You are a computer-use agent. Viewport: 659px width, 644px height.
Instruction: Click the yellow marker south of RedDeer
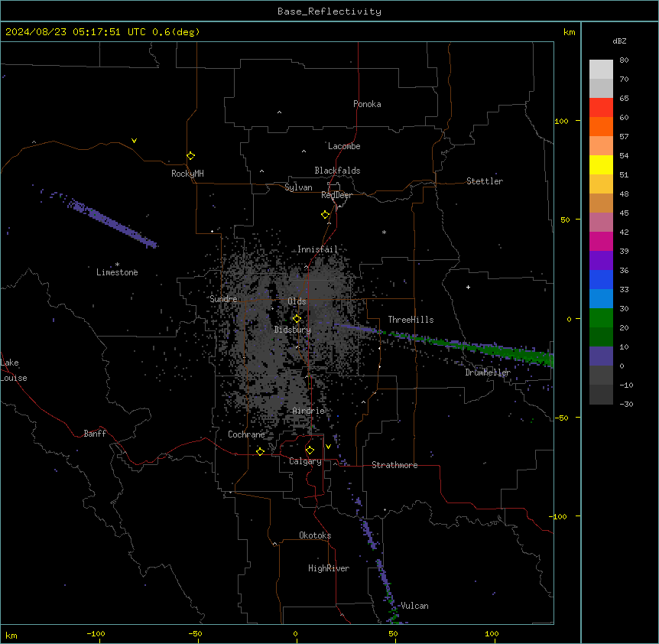point(326,215)
